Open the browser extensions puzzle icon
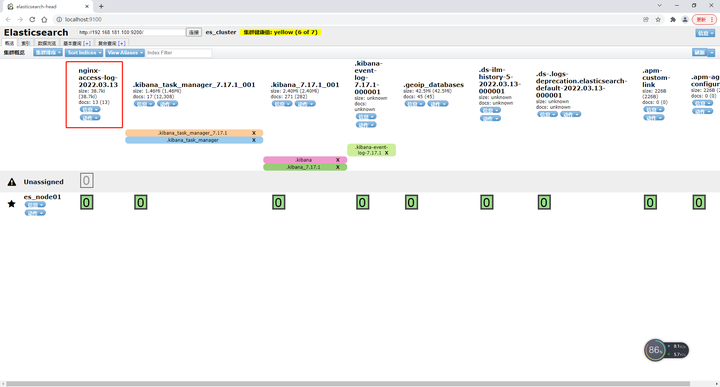This screenshot has width=720, height=387. pyautogui.click(x=673, y=19)
